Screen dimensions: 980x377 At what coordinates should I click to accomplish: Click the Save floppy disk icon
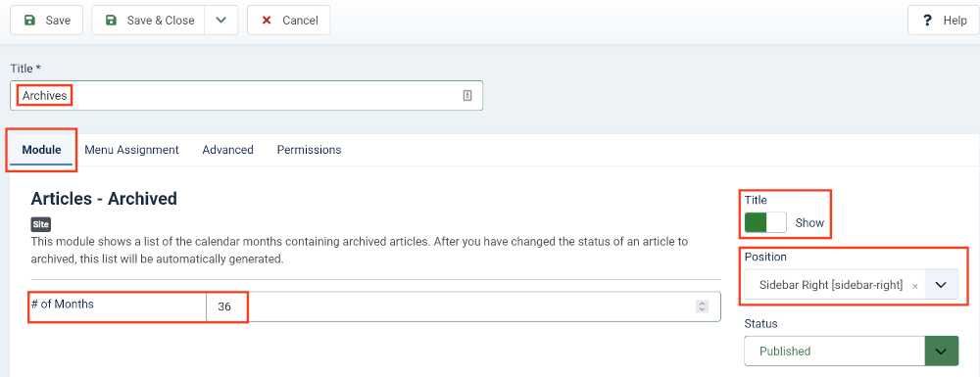[29, 21]
